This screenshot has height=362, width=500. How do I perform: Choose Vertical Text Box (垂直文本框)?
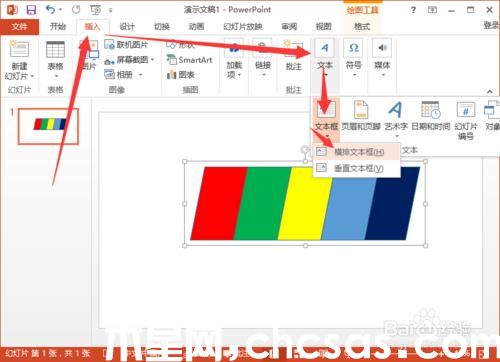(357, 168)
